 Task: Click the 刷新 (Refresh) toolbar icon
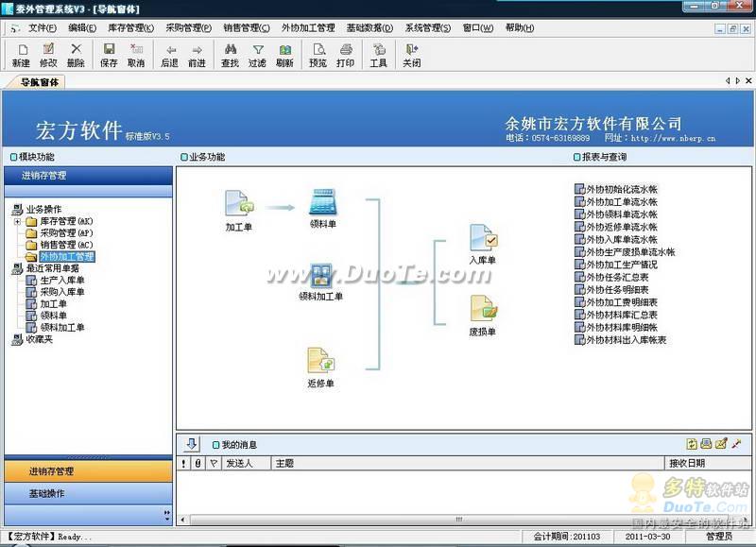[x=285, y=55]
